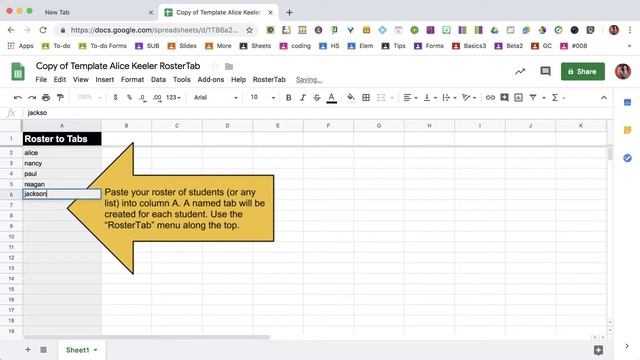Image resolution: width=640 pixels, height=360 pixels.
Task: Open Sheet1 tab dropdown arrow
Action: (x=96, y=350)
